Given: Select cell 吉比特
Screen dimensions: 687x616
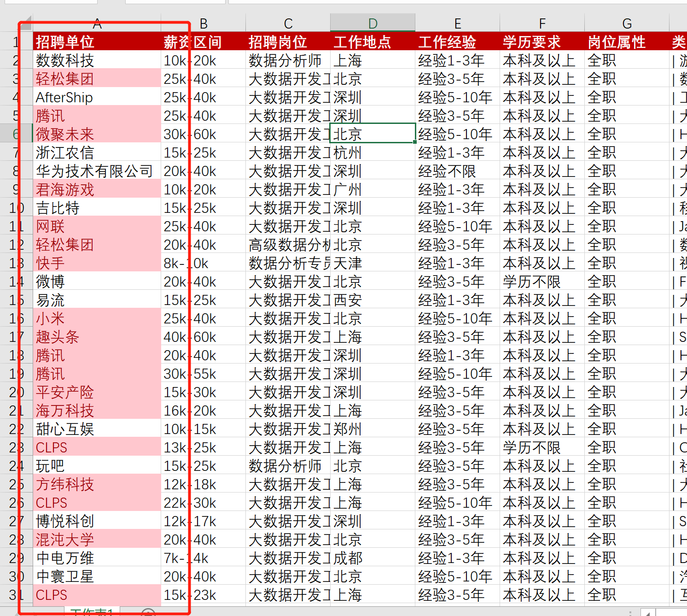Looking at the screenshot, I should pyautogui.click(x=97, y=208).
